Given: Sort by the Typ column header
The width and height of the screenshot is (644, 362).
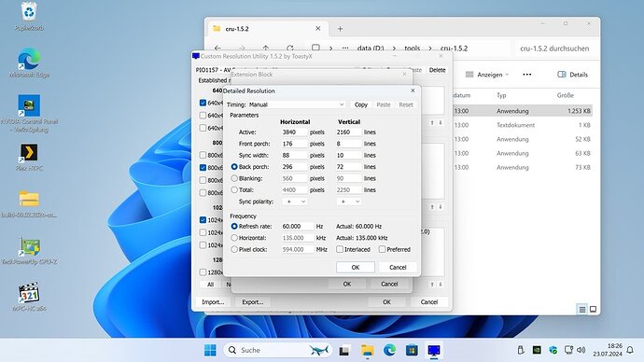Looking at the screenshot, I should [x=501, y=95].
